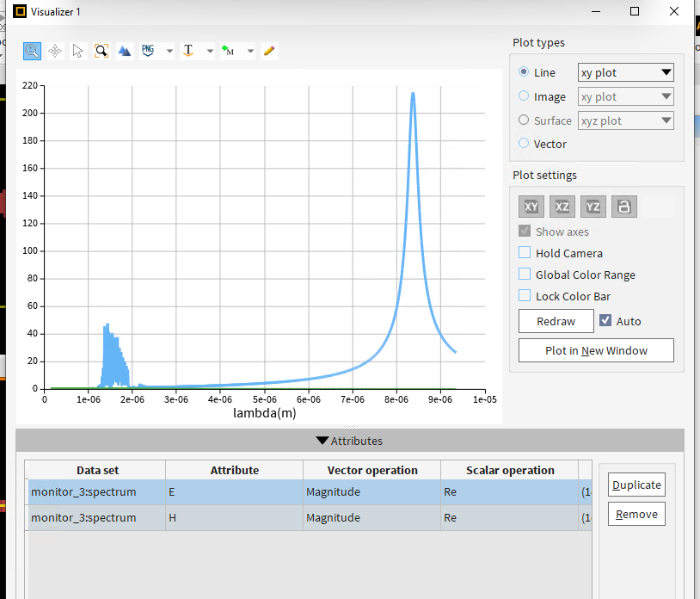The height and width of the screenshot is (599, 700).
Task: Click Plot in New Window
Action: (596, 350)
